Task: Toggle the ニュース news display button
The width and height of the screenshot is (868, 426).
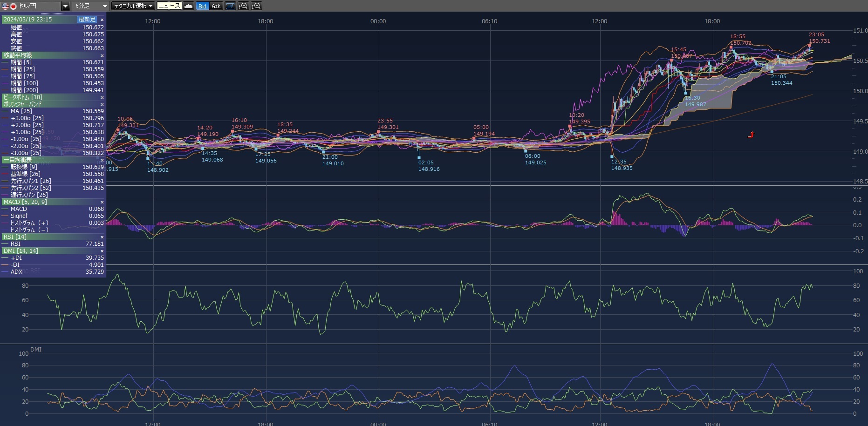Action: point(169,6)
